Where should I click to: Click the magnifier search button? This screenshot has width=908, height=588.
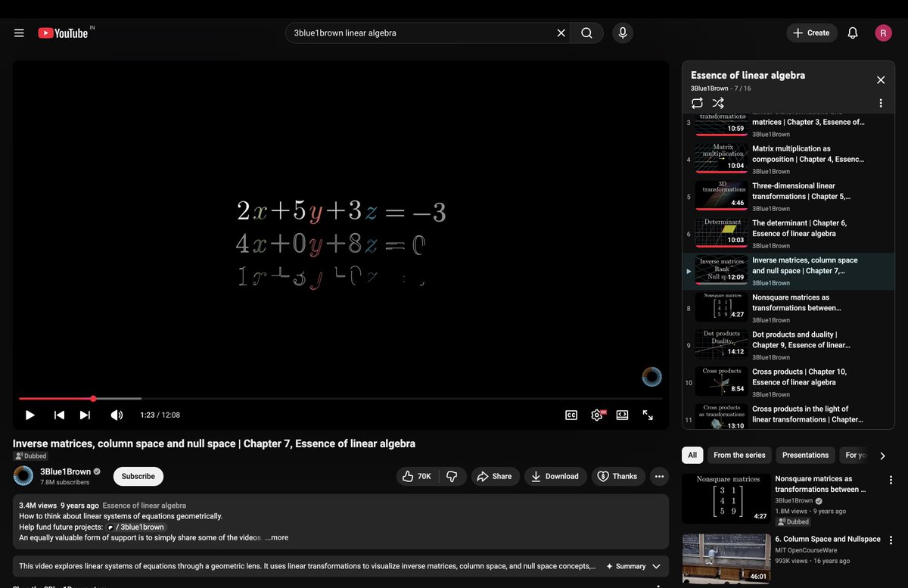point(586,33)
